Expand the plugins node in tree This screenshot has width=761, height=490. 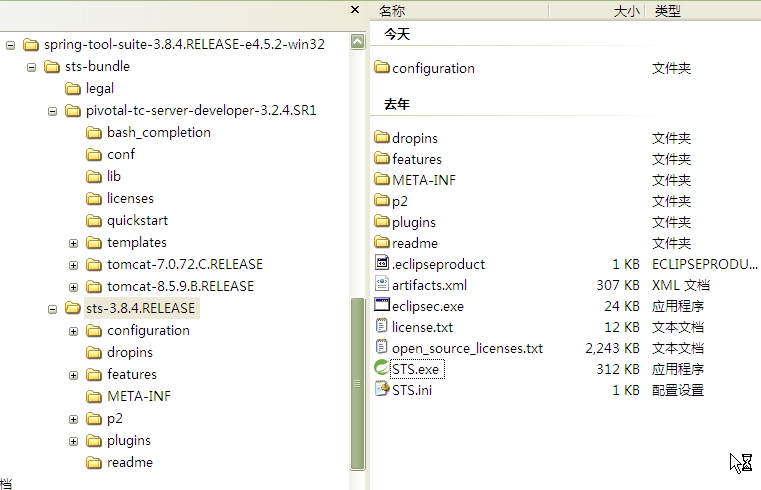pos(73,441)
